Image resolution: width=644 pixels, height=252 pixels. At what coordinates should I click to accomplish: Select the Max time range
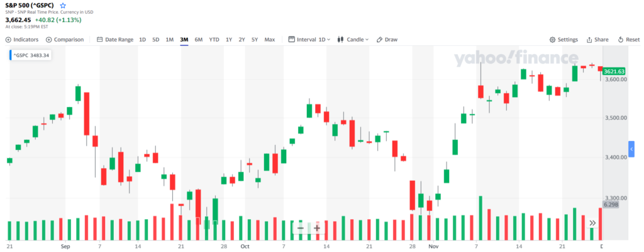(x=269, y=40)
